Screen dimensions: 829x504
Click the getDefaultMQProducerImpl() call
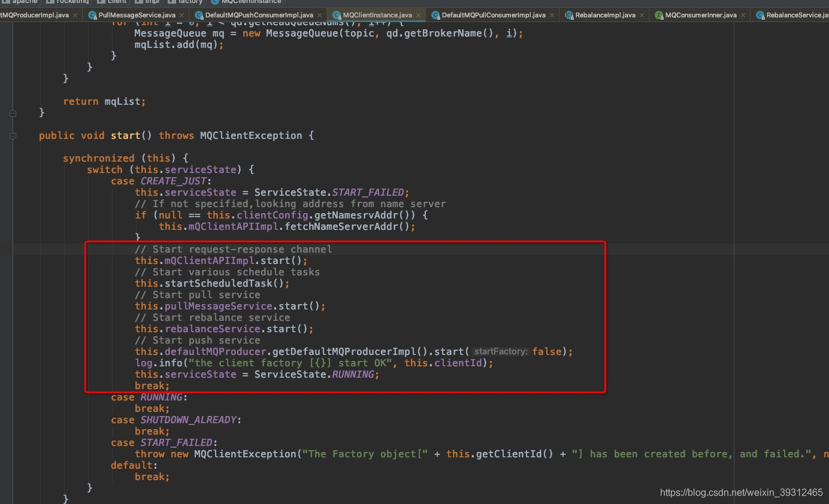(349, 352)
